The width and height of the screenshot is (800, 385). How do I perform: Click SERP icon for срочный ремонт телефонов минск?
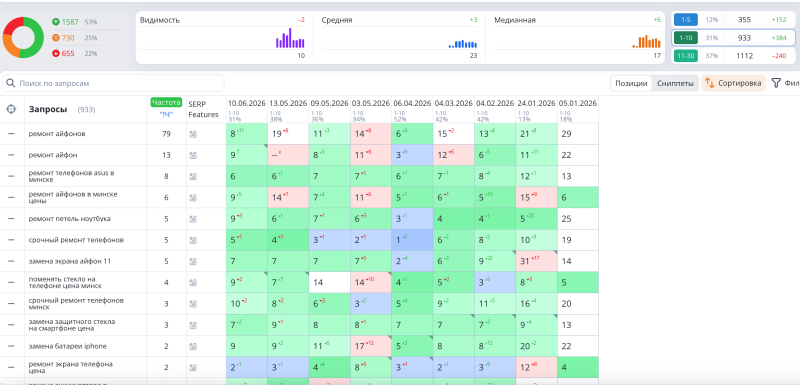pyautogui.click(x=193, y=304)
